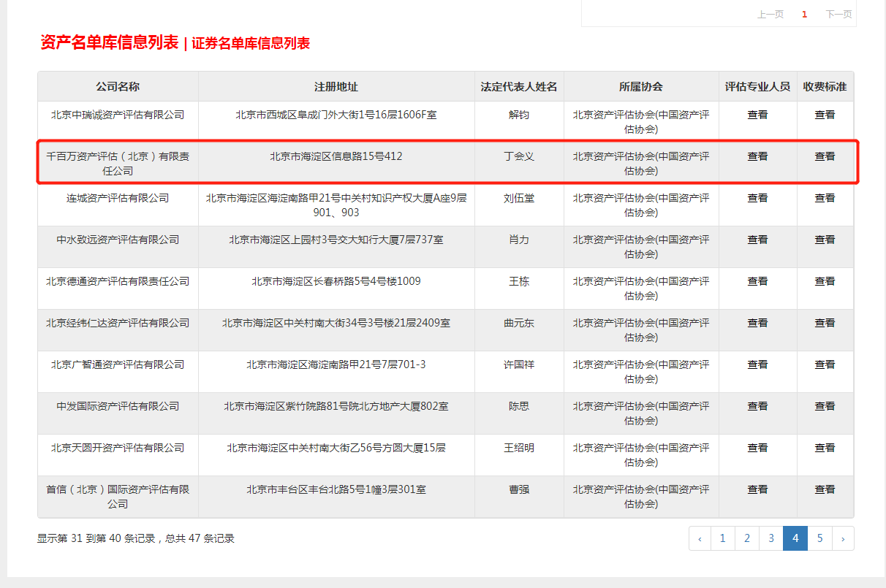The image size is (886, 588).
Task: Go to pagination page 5
Action: (x=820, y=538)
